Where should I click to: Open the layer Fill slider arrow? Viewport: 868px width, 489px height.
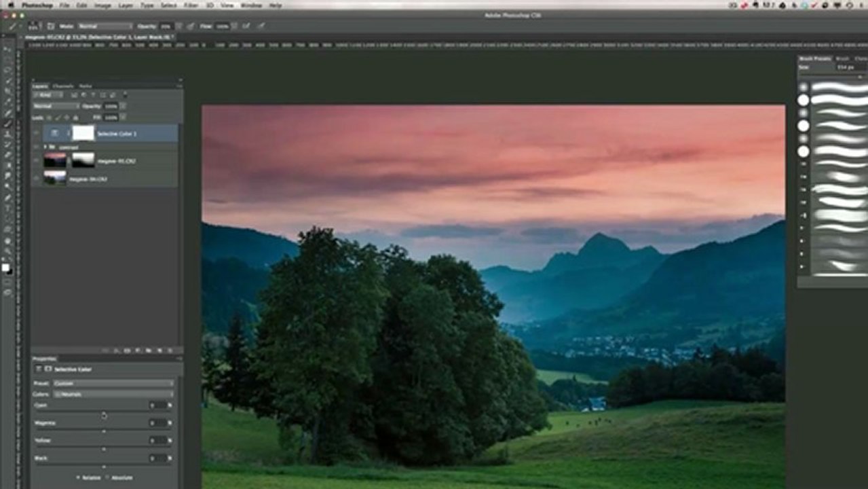[x=123, y=117]
